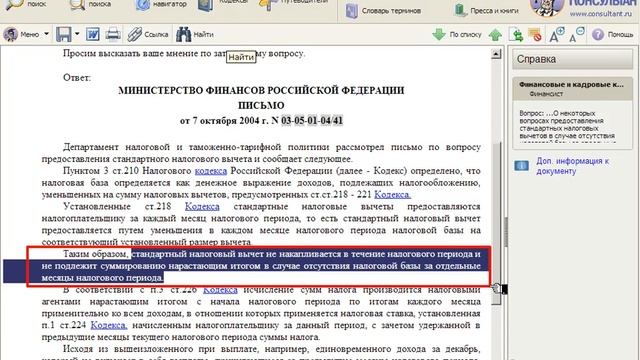Open Пресса и книги
This screenshot has width=640, height=360.
pos(487,11)
